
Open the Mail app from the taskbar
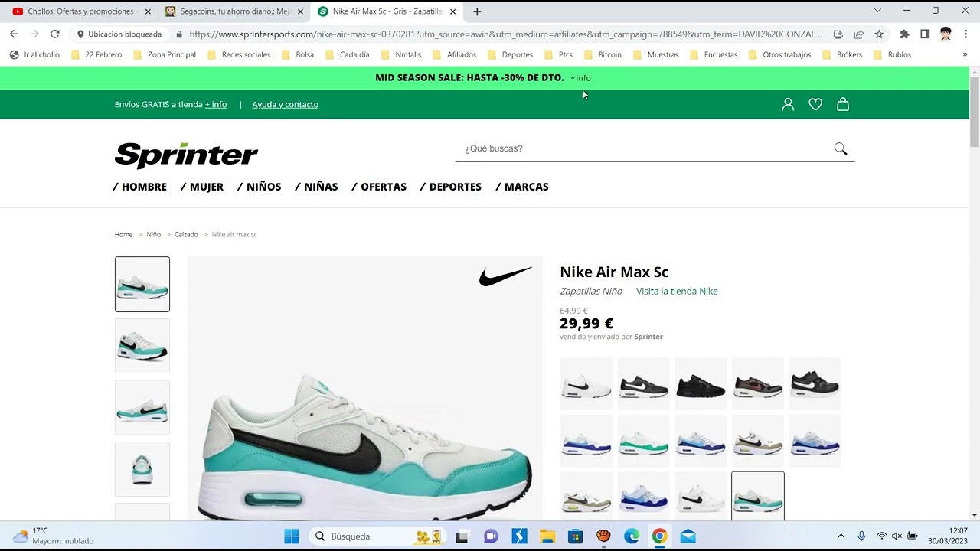click(x=688, y=536)
